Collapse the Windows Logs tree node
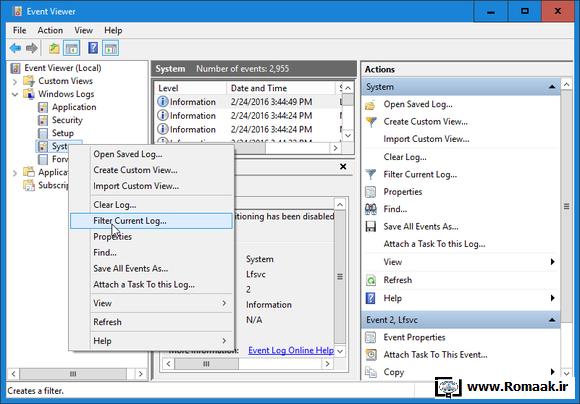This screenshot has height=404, width=580. point(15,94)
